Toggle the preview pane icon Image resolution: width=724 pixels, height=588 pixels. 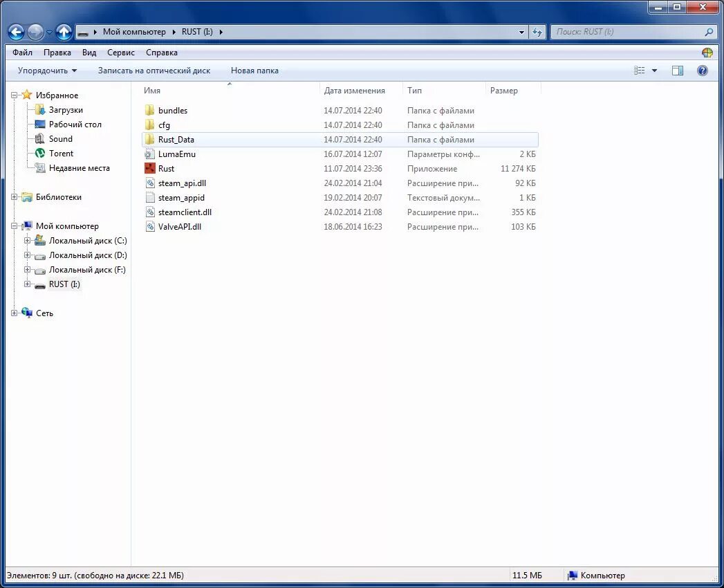[x=678, y=71]
